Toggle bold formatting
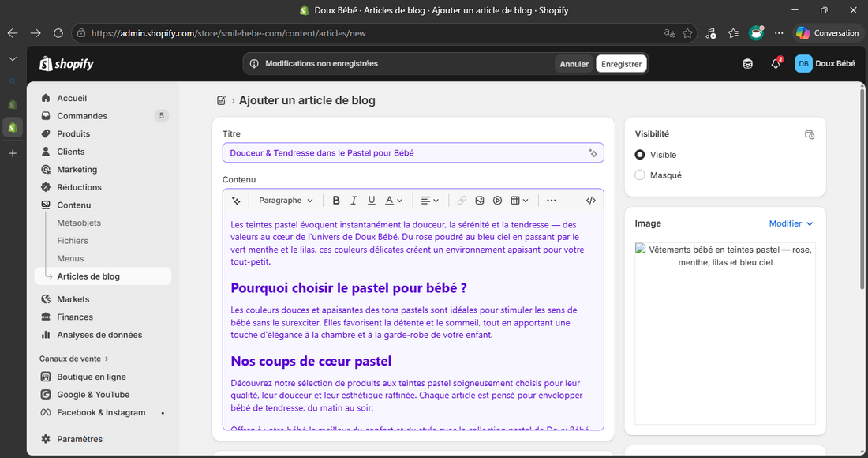 [x=336, y=201]
